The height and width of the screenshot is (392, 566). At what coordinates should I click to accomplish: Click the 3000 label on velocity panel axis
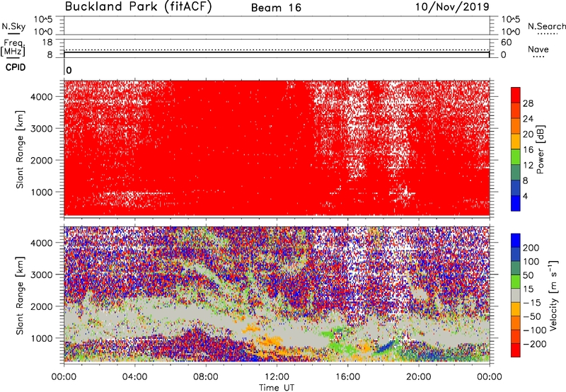42,275
